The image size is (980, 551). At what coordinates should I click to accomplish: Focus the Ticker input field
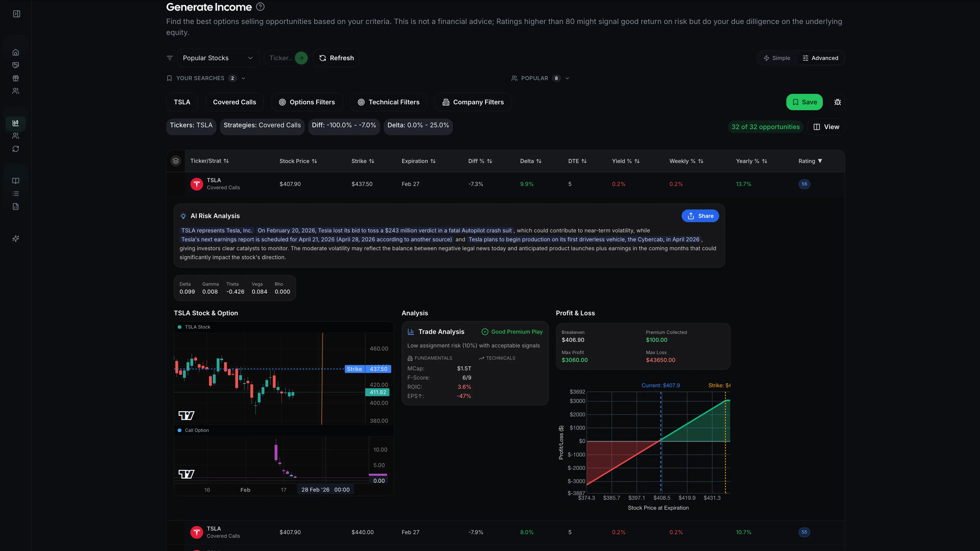[280, 58]
